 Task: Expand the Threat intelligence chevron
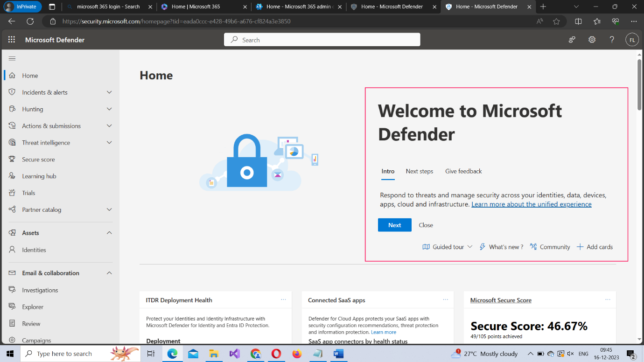click(x=109, y=143)
